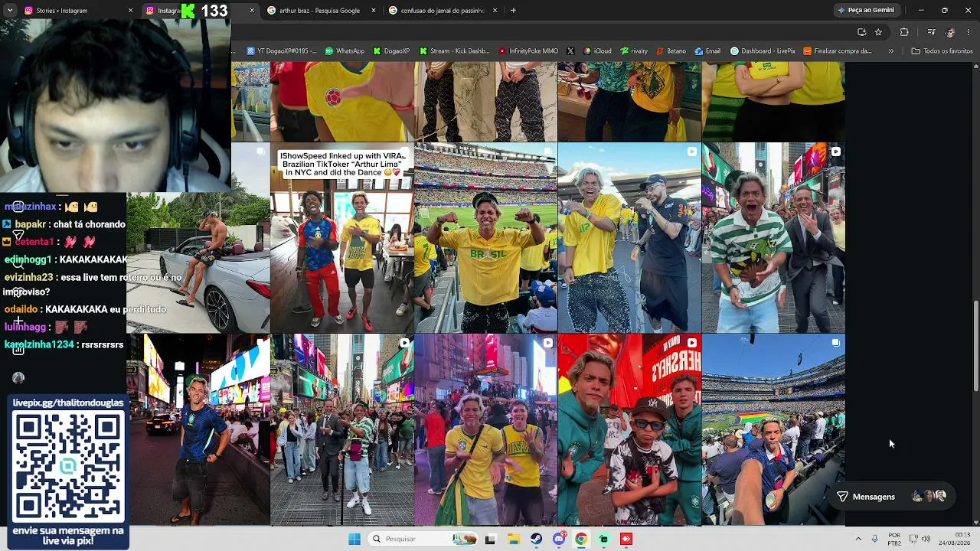This screenshot has height=551, width=980.
Task: Open the WhatsApp bookmark
Action: [345, 51]
